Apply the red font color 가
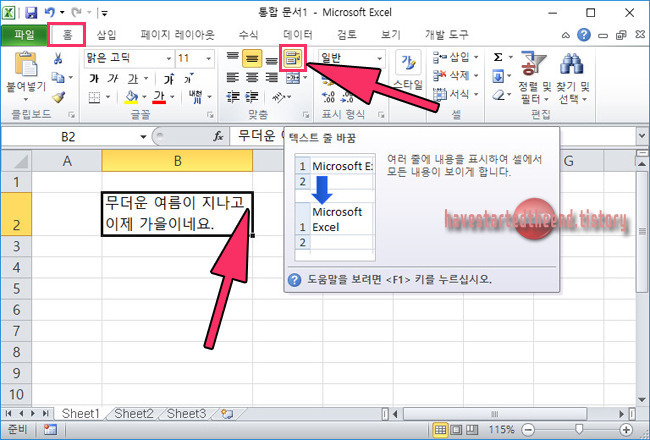650x440 pixels. point(159,97)
